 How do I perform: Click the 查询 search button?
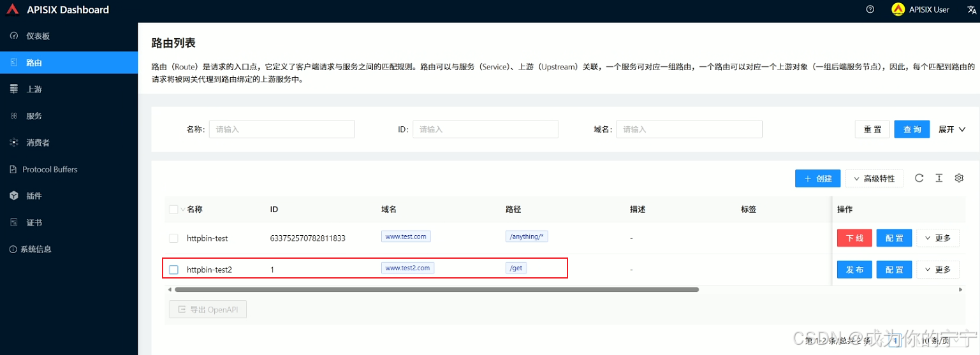(x=912, y=129)
